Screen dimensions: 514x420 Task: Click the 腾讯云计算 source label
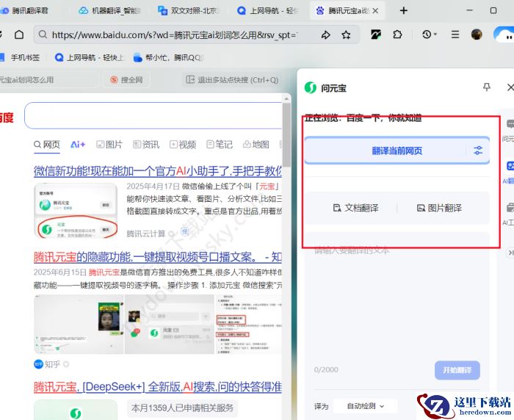[x=146, y=233]
